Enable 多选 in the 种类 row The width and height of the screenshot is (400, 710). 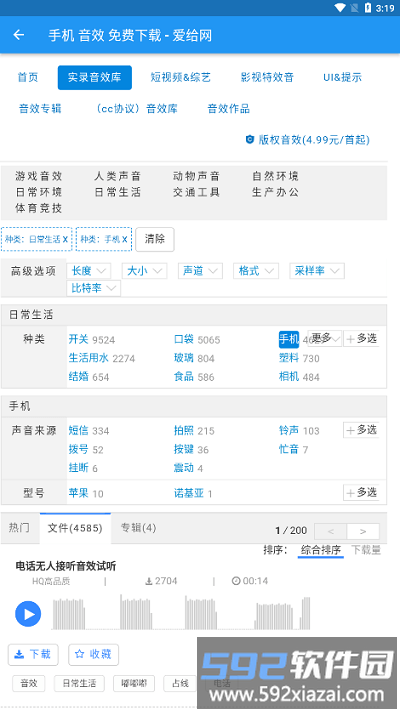tap(361, 338)
